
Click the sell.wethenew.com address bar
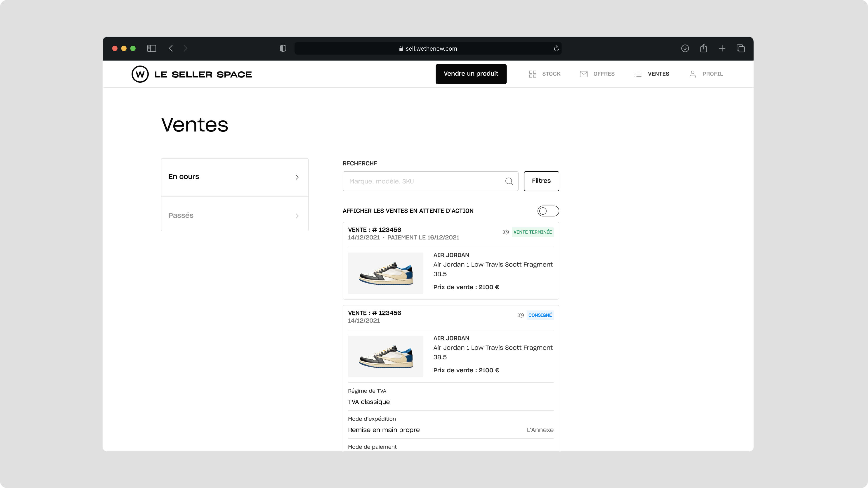428,49
